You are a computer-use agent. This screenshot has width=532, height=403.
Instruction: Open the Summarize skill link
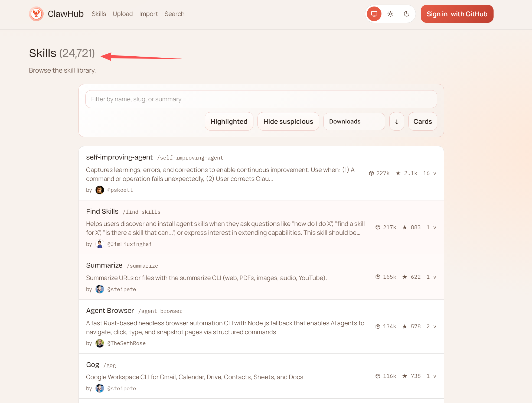[x=104, y=265]
